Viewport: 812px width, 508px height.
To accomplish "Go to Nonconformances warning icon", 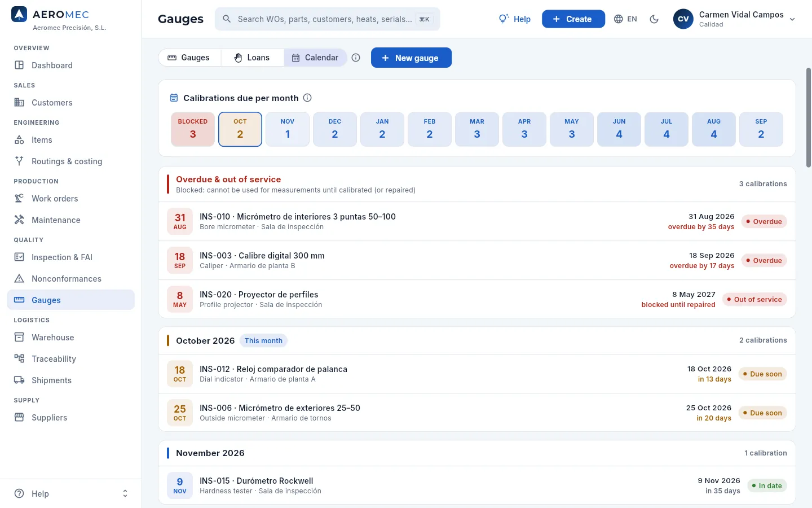I will tap(19, 278).
